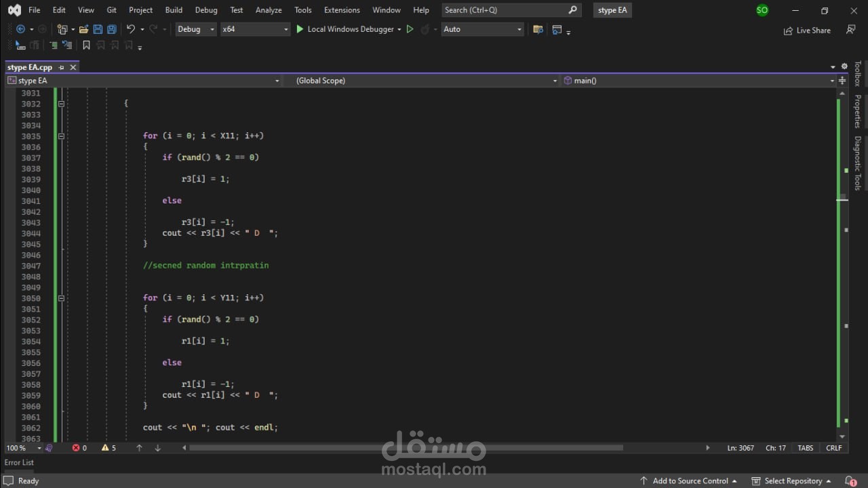Undo the last action with the Undo arrow
This screenshot has width=868, height=488.
coord(131,29)
